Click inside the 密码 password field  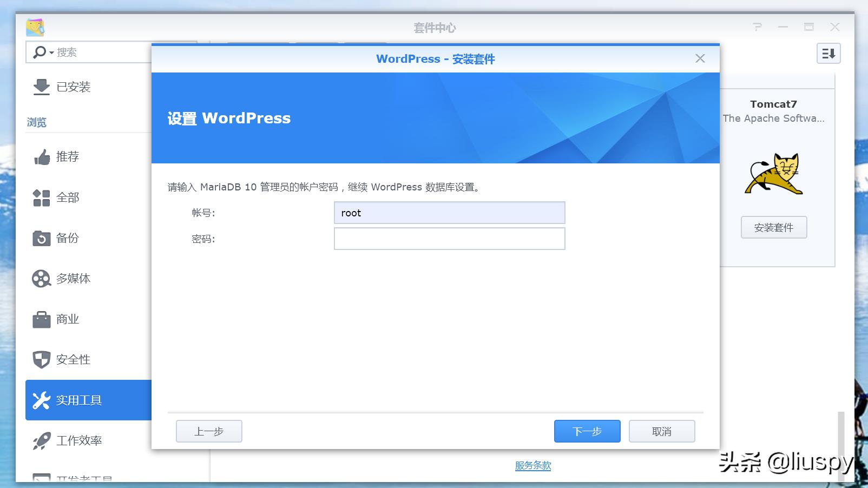(449, 239)
